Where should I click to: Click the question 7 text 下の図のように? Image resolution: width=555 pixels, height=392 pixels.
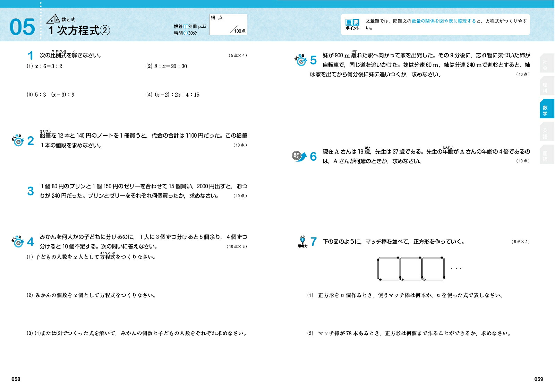point(394,242)
